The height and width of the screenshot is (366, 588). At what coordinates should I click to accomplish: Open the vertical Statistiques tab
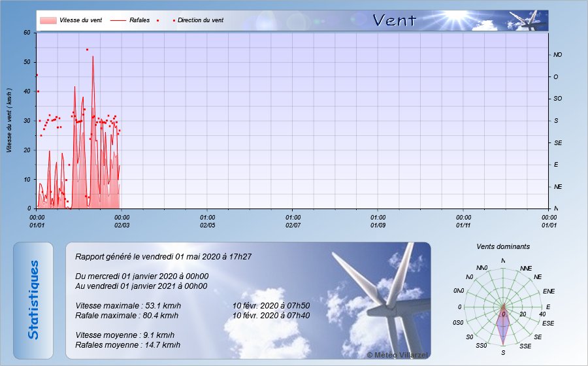33,300
